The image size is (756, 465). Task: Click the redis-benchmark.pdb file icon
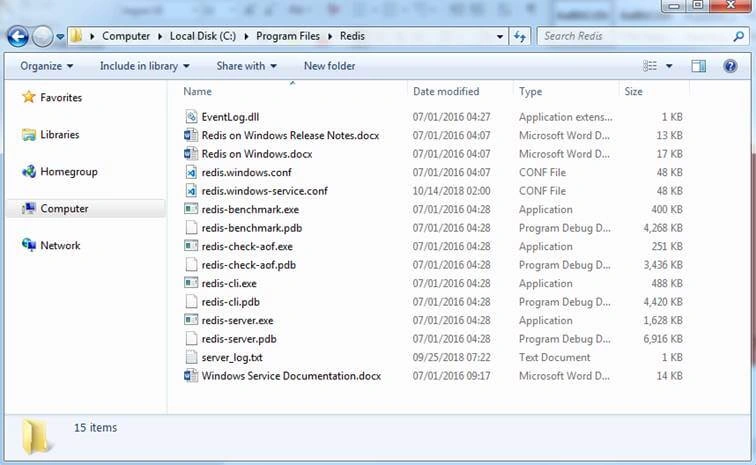tap(191, 228)
